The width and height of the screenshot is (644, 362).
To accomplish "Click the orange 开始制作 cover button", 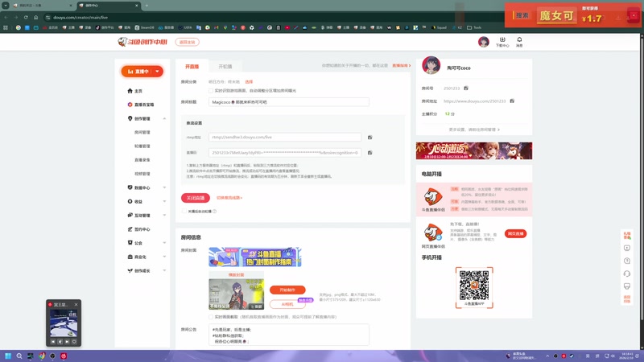I will pos(287,290).
